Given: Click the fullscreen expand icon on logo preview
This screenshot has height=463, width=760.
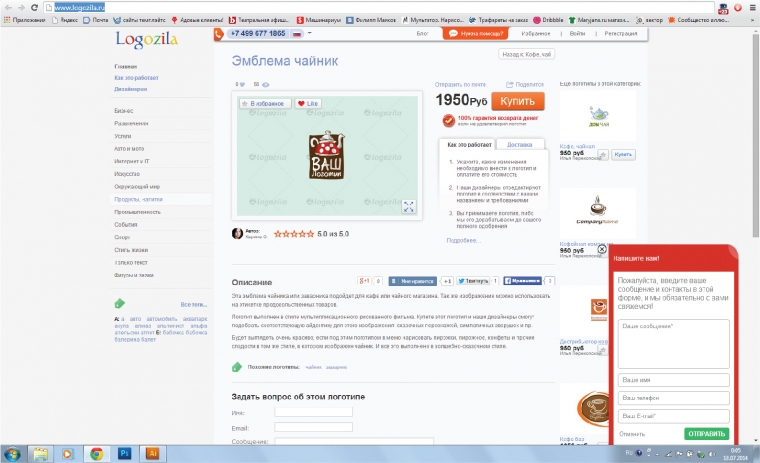Looking at the screenshot, I should pos(408,206).
